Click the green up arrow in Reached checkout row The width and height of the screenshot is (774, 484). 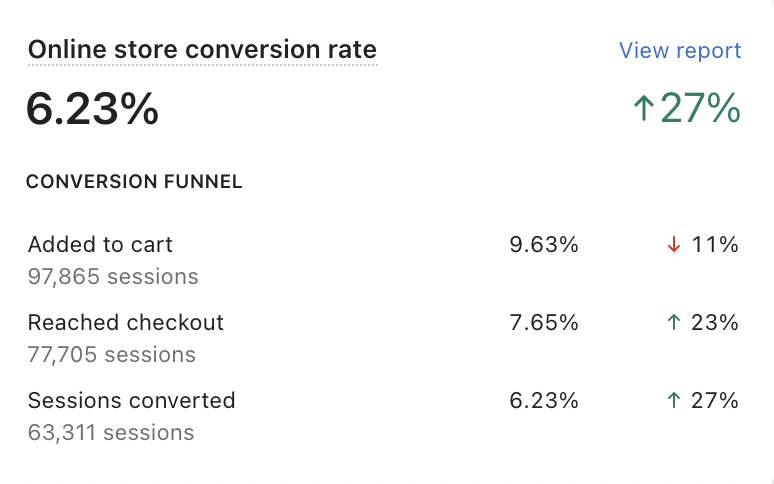[x=674, y=322]
